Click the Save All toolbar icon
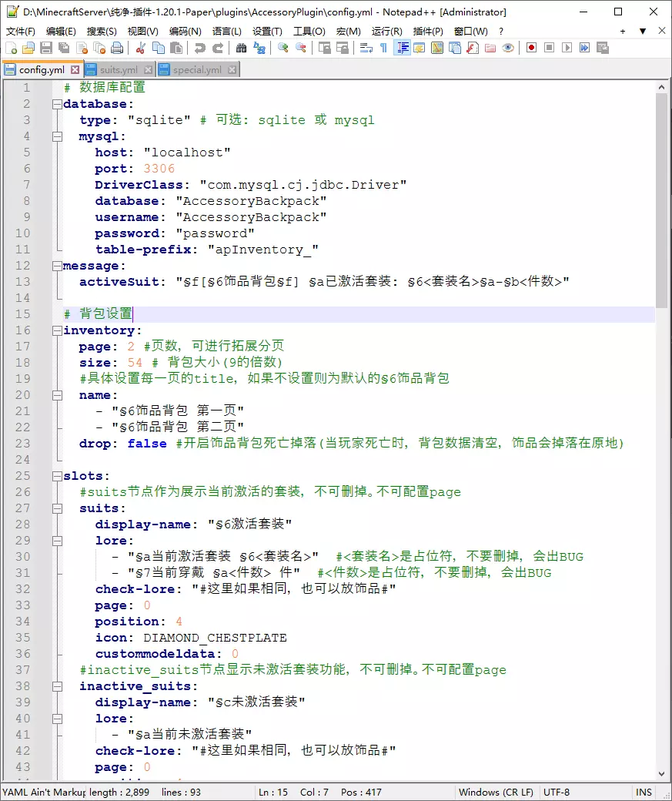This screenshot has height=801, width=672. [64, 48]
